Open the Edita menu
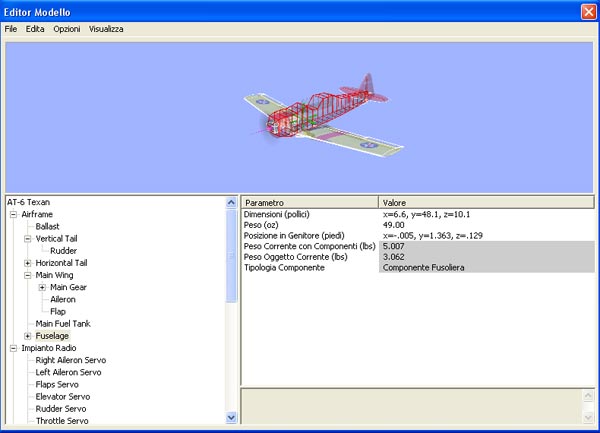600x433 pixels. [x=35, y=29]
